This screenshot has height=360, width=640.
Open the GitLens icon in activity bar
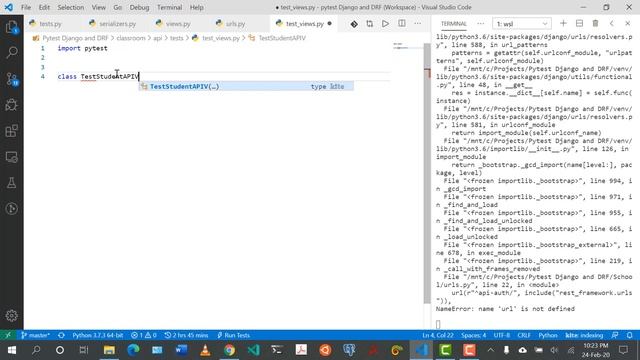pos(11,209)
